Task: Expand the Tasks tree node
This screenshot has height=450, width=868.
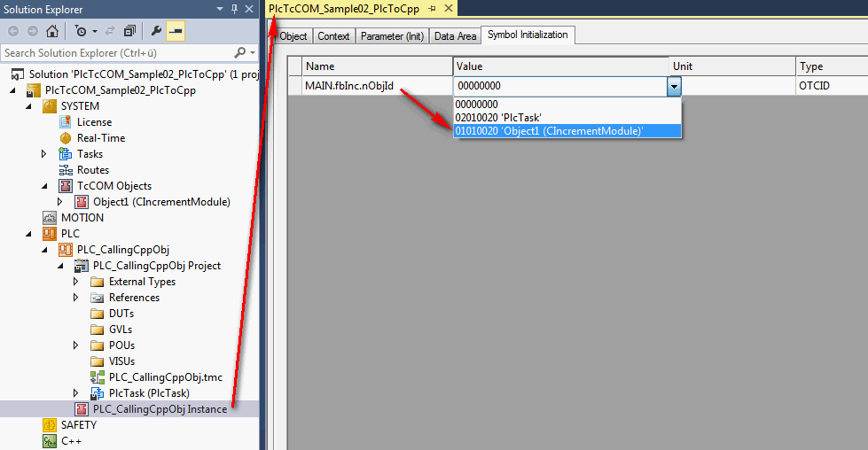Action: click(44, 154)
